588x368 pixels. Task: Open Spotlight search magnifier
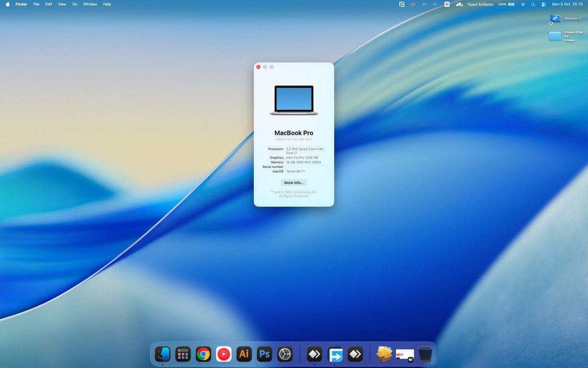[x=533, y=4]
